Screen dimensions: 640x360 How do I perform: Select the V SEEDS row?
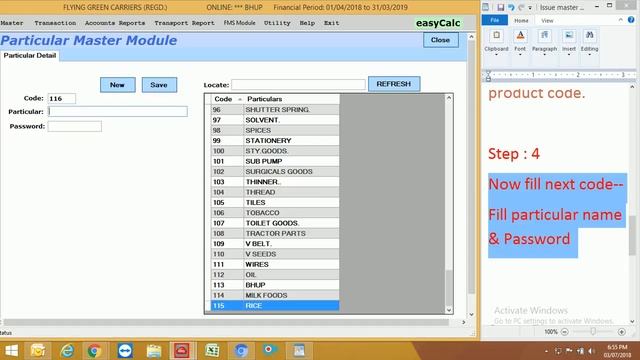[275, 254]
